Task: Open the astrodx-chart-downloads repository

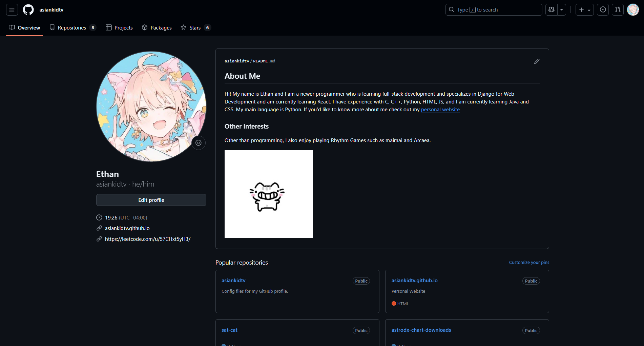Action: (x=421, y=330)
